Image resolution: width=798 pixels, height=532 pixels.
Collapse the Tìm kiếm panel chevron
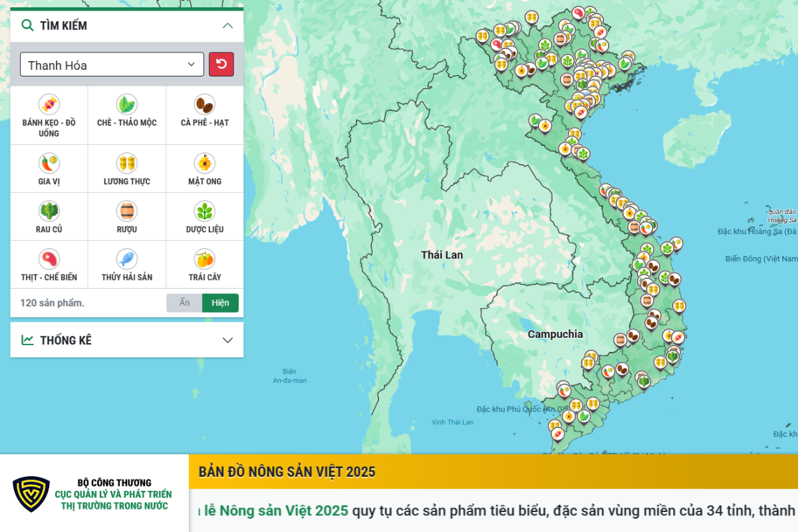point(227,26)
